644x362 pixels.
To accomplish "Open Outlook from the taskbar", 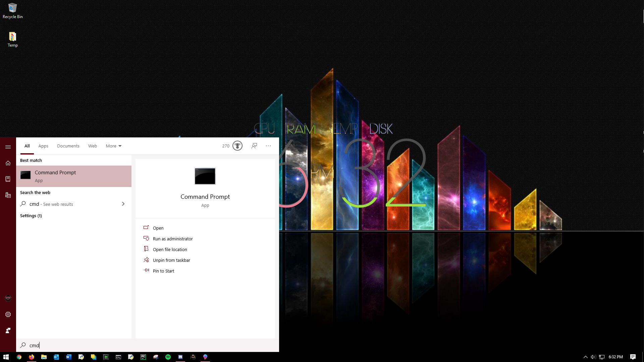I will 56,357.
